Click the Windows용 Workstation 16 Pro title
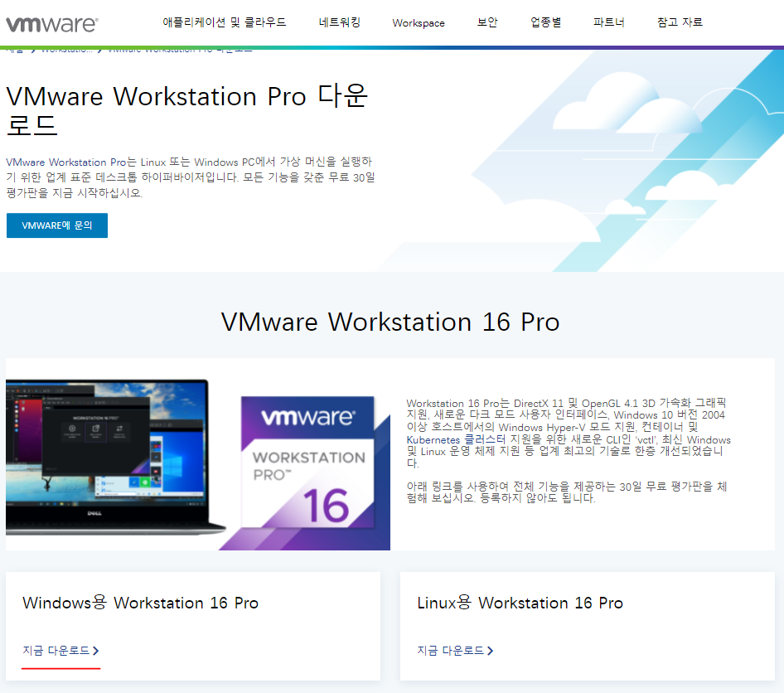This screenshot has width=784, height=693. (x=141, y=603)
